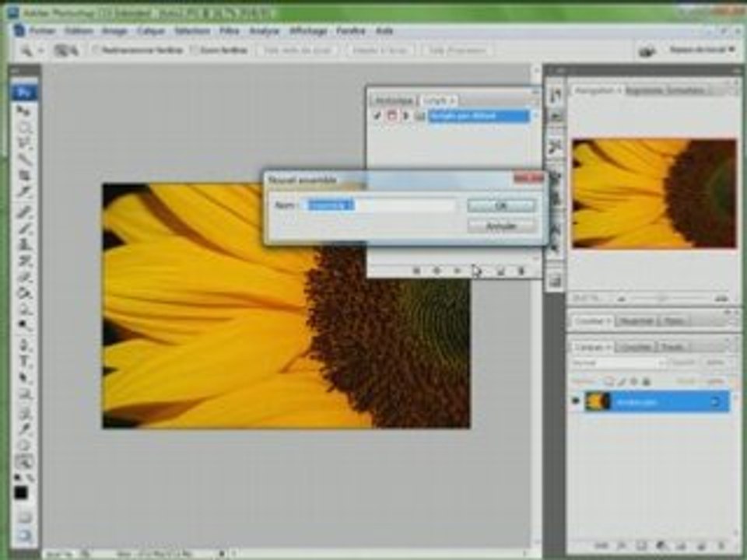Add a layer mask in Calques panel
The image size is (747, 560).
(642, 546)
